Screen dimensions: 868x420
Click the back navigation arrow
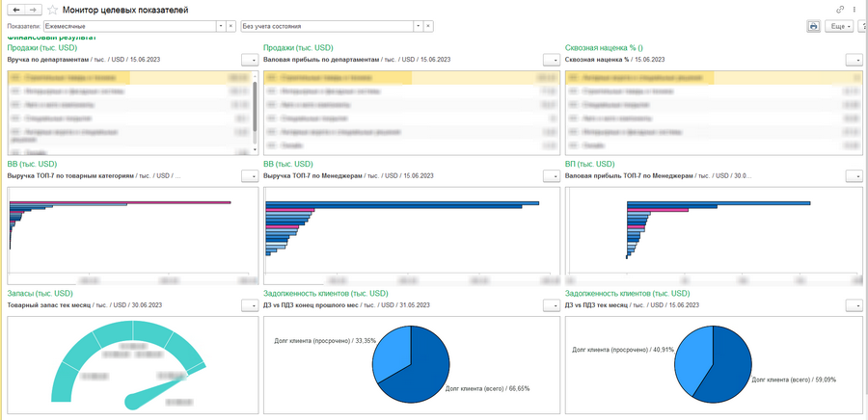pyautogui.click(x=16, y=10)
